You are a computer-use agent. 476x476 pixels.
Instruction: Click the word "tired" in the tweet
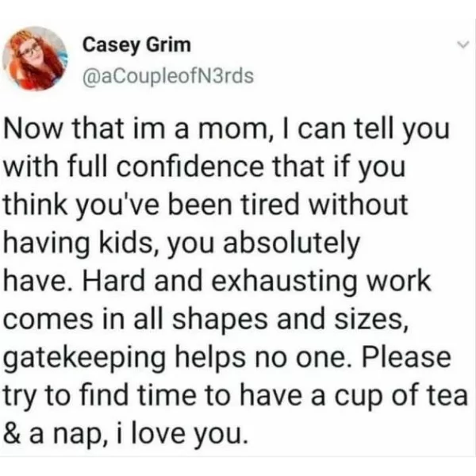click(x=270, y=205)
